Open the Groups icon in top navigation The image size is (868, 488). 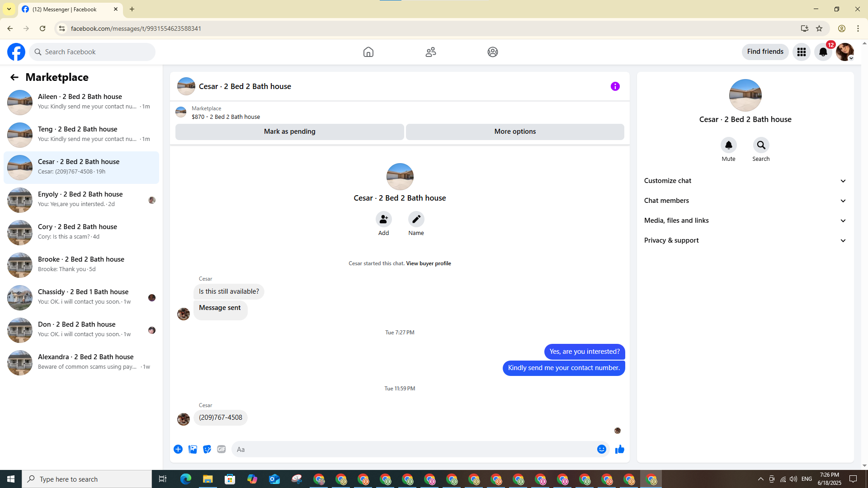pos(493,52)
